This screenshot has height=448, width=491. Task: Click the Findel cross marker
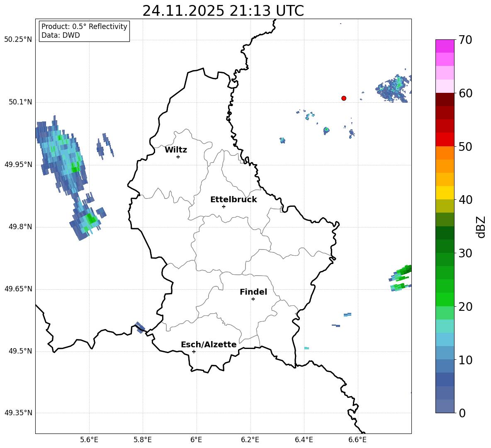(253, 299)
